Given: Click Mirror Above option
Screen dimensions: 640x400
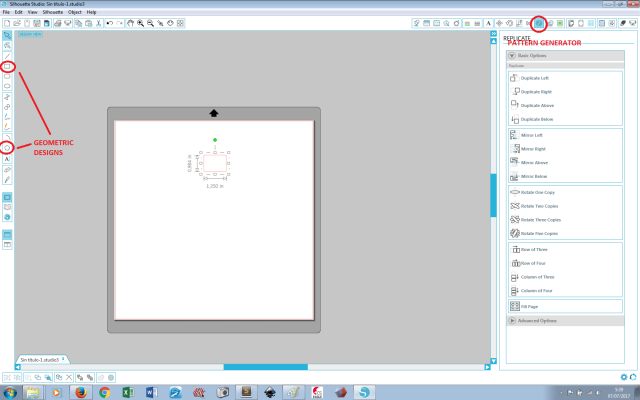Looking at the screenshot, I should [x=565, y=162].
